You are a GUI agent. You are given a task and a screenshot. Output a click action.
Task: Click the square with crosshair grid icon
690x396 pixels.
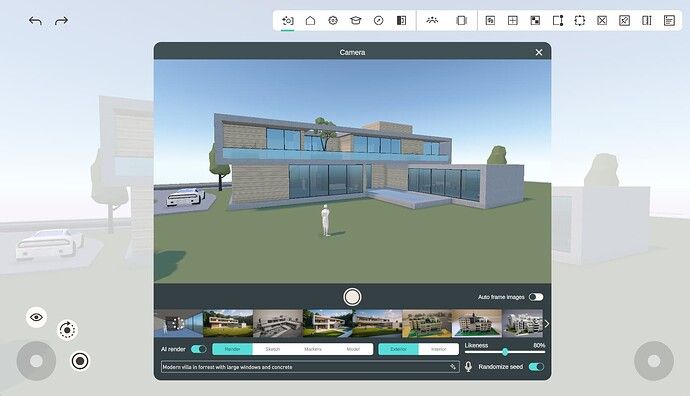tap(513, 21)
